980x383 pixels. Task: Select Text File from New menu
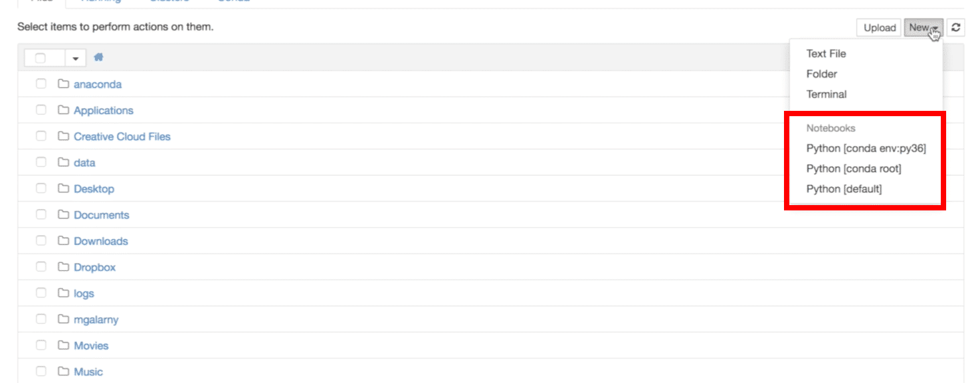point(826,54)
